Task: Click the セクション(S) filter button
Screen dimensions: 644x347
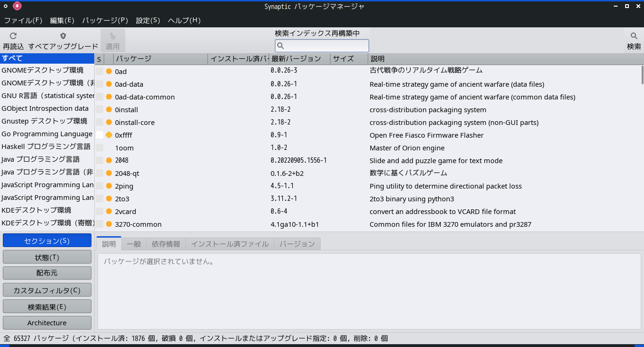Action: (x=47, y=240)
